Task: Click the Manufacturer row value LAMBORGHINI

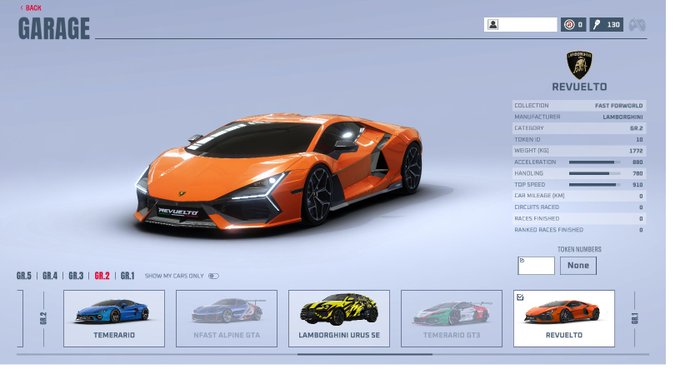Action: 623,117
